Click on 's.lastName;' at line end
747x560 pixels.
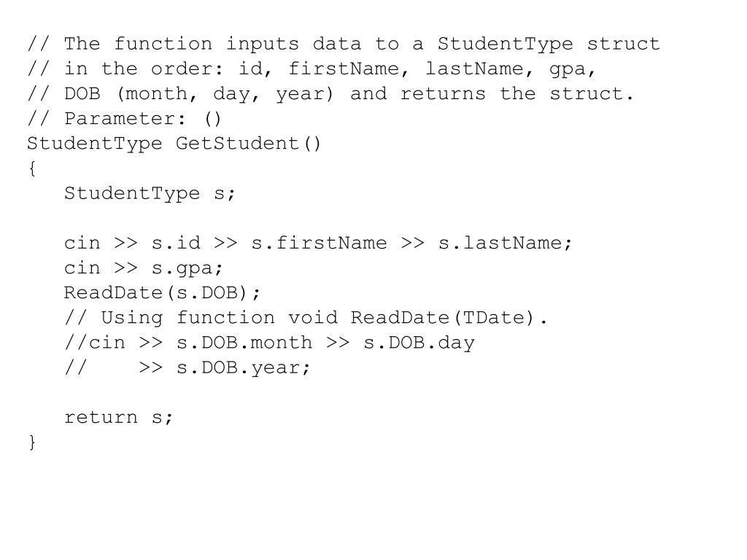click(505, 243)
